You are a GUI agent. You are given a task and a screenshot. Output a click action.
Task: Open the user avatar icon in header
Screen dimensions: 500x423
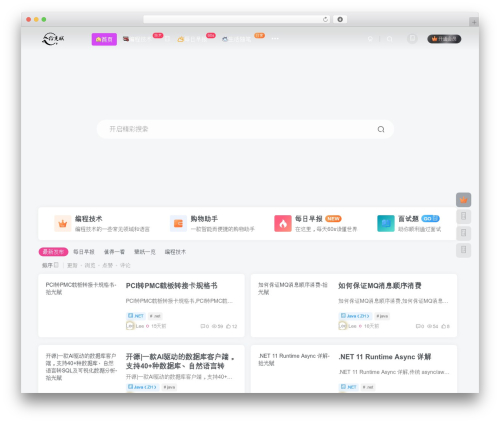(x=412, y=39)
